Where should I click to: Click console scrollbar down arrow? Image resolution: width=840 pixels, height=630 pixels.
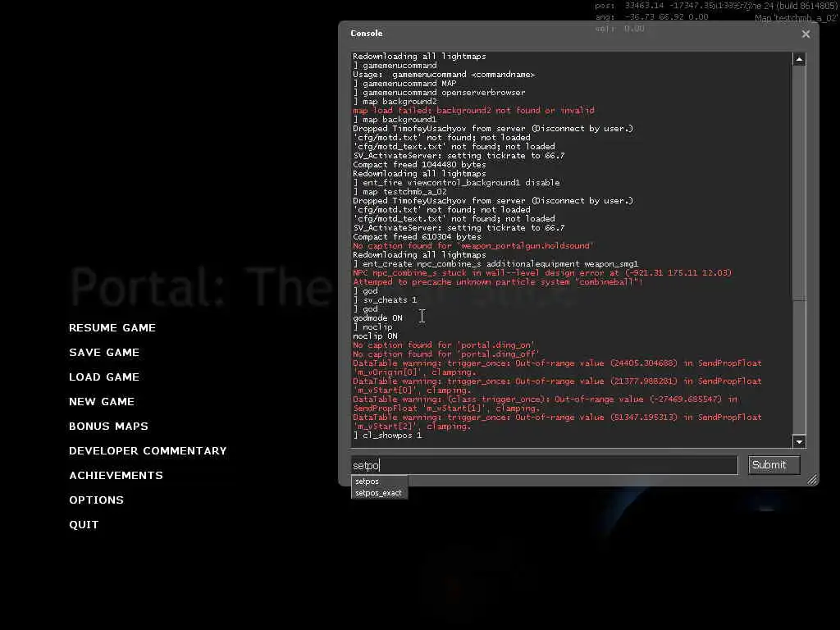click(x=799, y=441)
